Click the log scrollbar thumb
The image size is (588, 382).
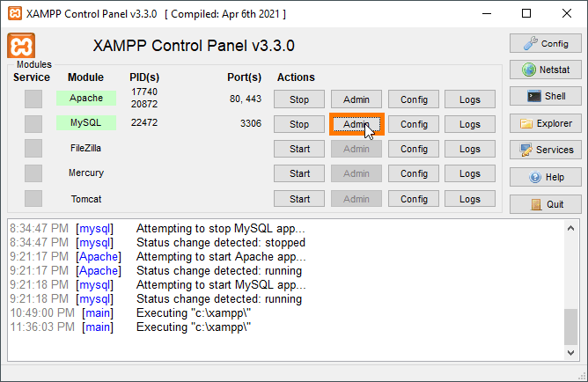[570, 327]
